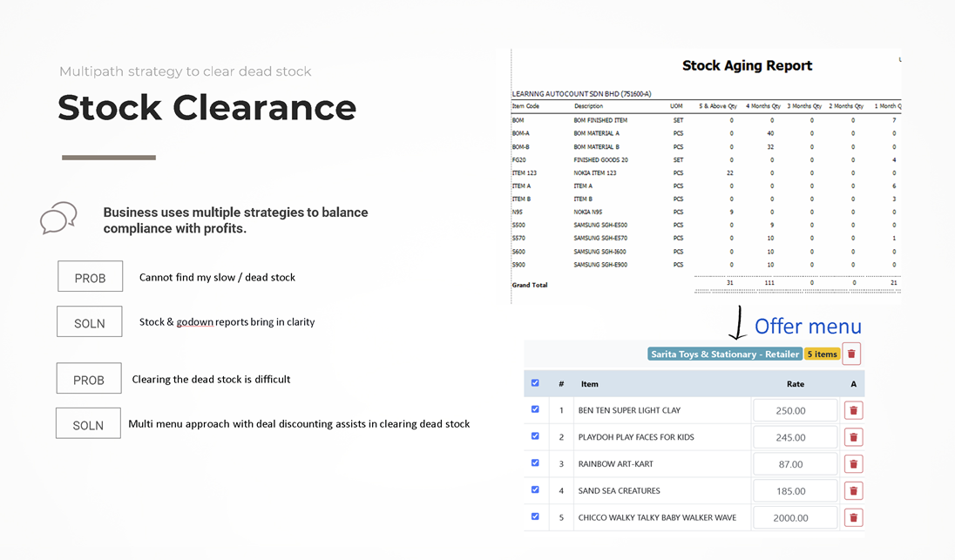Click the PROB box beside 'Clearing the dead stock is difficult'
The width and height of the screenshot is (955, 560).
(x=89, y=378)
